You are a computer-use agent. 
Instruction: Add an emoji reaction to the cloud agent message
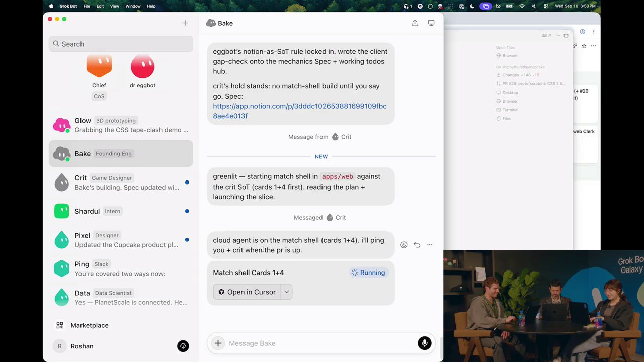tap(404, 245)
